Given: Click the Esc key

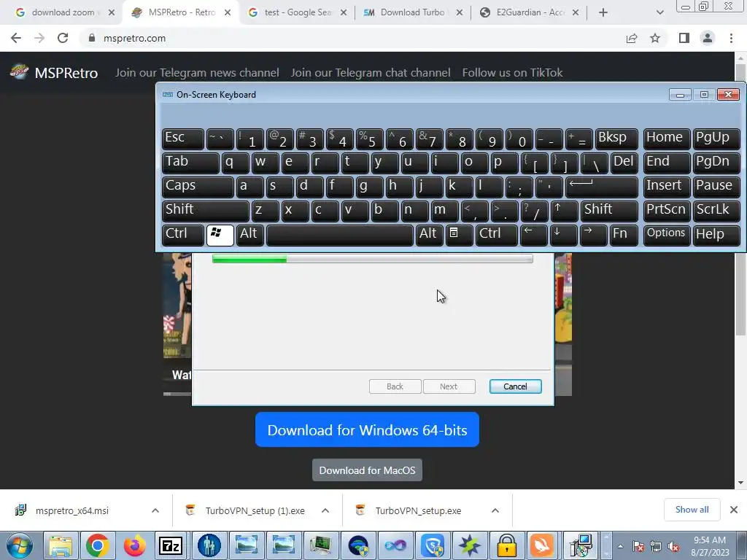Looking at the screenshot, I should [x=182, y=138].
